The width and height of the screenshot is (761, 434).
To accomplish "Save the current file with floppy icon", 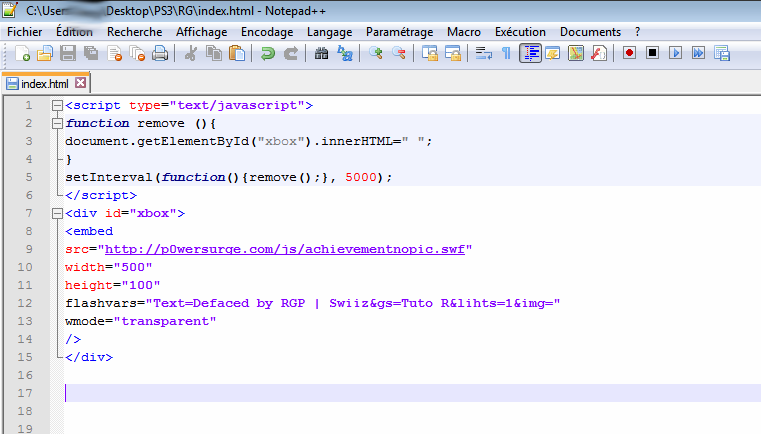I will coord(67,53).
